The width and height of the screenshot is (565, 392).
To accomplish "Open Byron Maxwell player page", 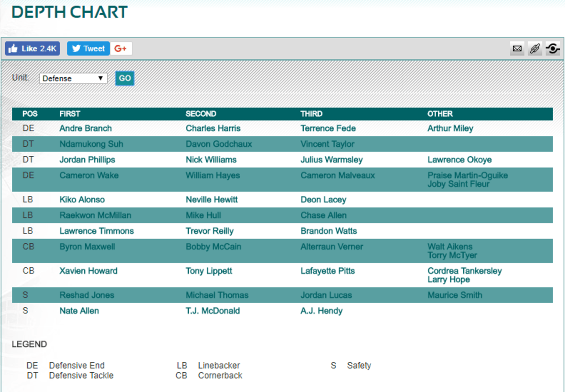I will [x=87, y=247].
